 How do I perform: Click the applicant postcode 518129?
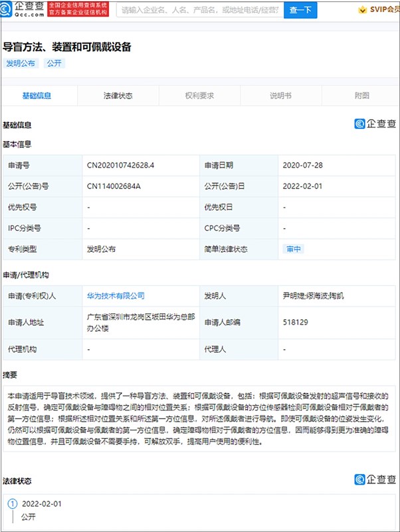click(296, 323)
